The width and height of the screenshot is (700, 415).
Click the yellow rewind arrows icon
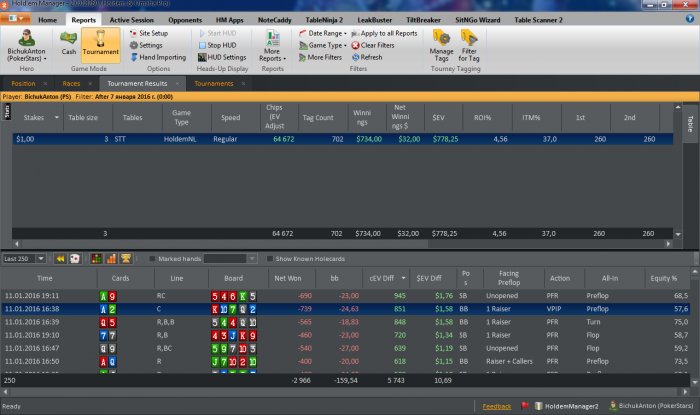60,258
